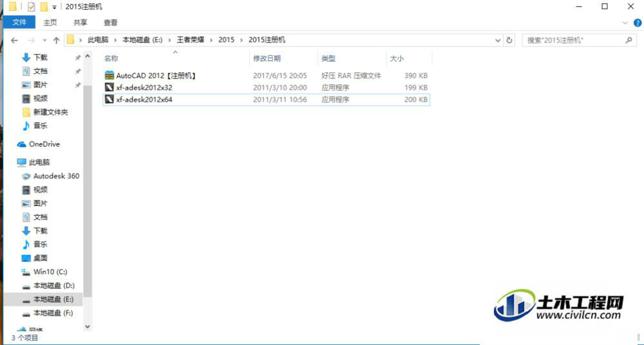Click the file type 好压 RAR 压缩文件
This screenshot has height=345, width=644.
(351, 75)
